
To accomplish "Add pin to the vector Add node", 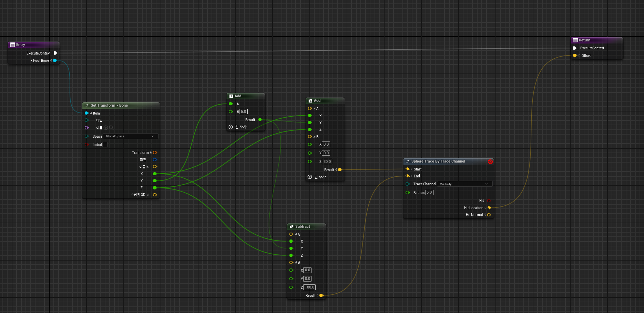I will click(x=317, y=177).
